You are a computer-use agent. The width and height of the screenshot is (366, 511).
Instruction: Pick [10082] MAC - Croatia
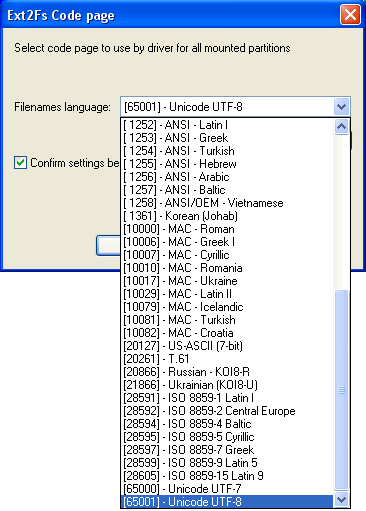point(227,333)
